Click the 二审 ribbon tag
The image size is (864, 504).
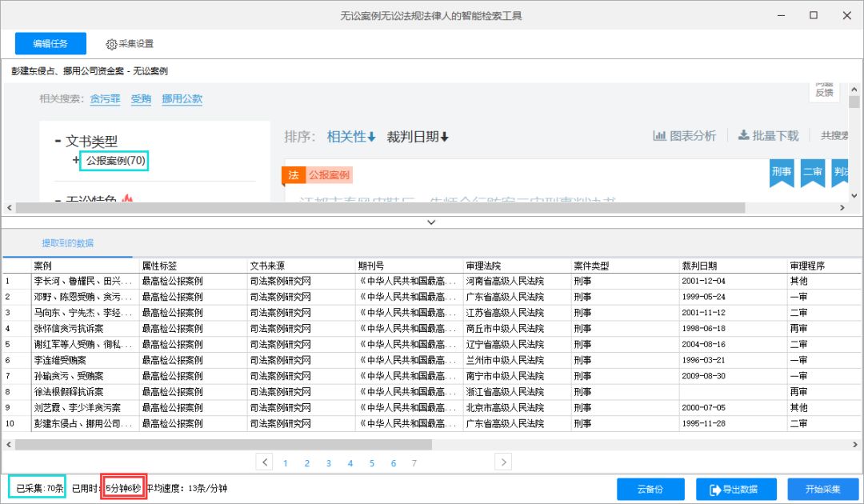812,173
